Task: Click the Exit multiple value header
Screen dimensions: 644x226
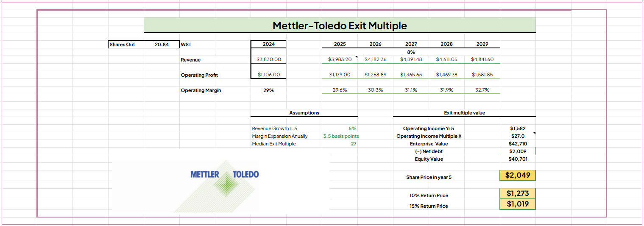Action: point(464,113)
